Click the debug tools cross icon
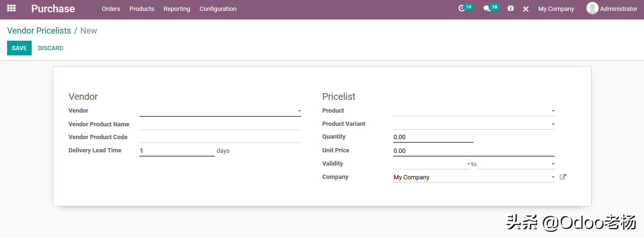Screen dimensions: 644x238 [x=525, y=9]
